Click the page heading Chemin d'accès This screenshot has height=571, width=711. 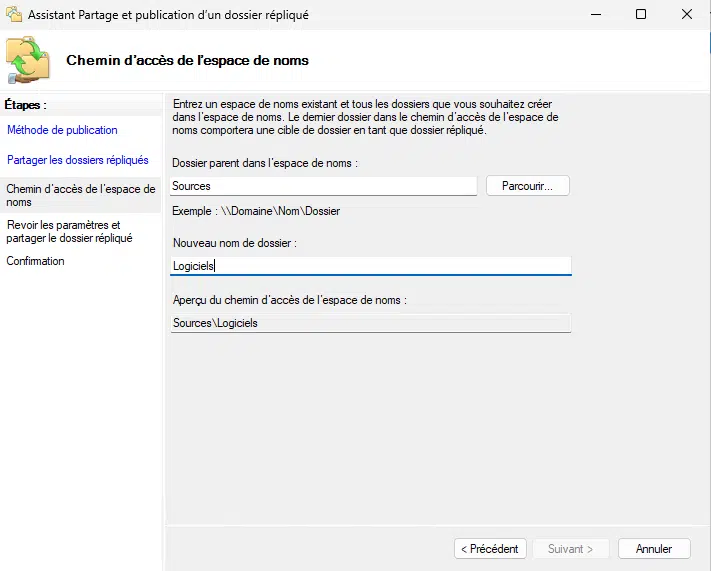coord(187,60)
